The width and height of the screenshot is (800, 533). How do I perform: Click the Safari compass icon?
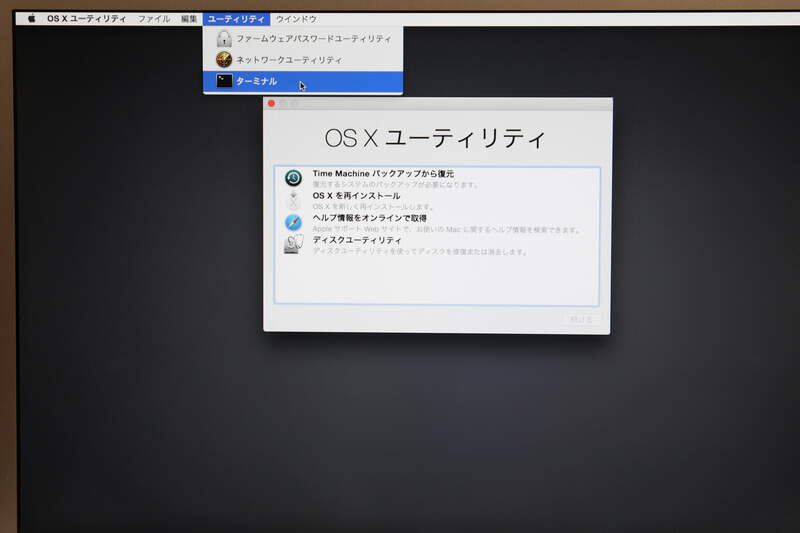pyautogui.click(x=293, y=222)
